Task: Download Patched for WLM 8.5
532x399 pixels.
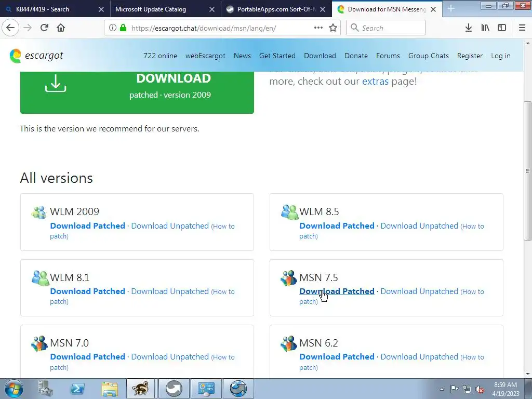Action: pos(337,225)
